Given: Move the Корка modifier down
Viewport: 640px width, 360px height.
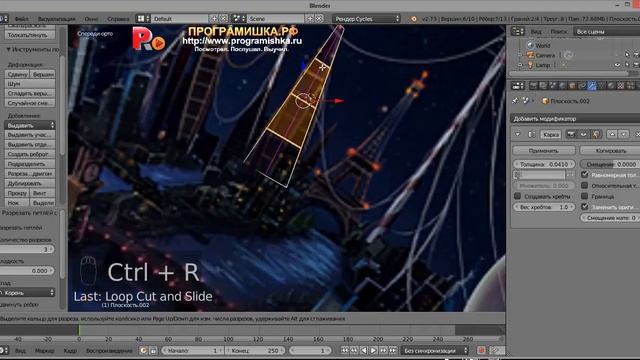Looking at the screenshot, I should (x=623, y=134).
